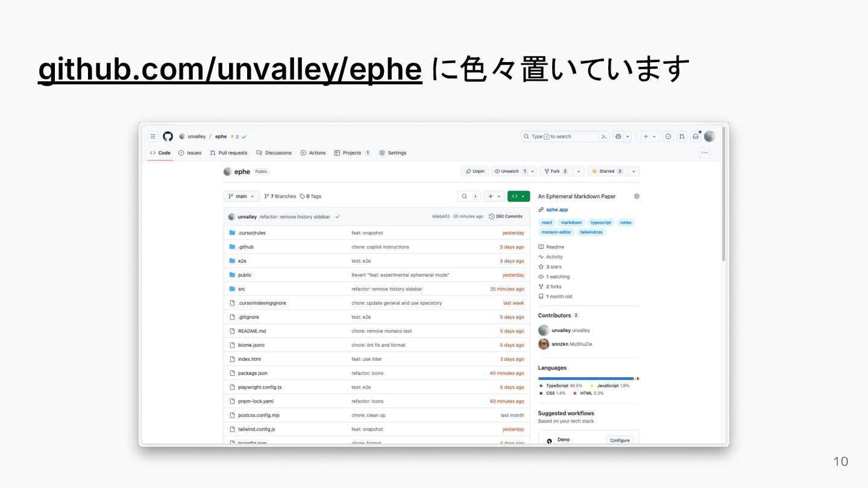Open pull requests icon in top header

pos(682,137)
